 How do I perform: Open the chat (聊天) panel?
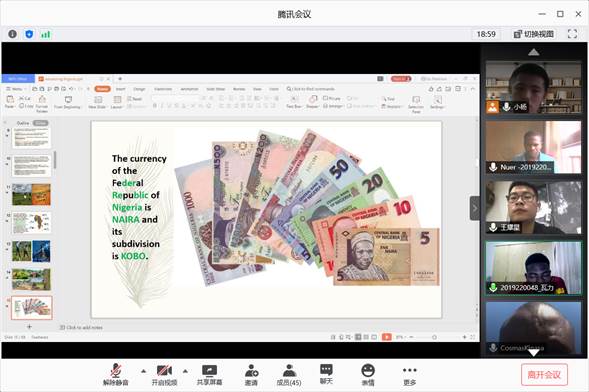(326, 374)
